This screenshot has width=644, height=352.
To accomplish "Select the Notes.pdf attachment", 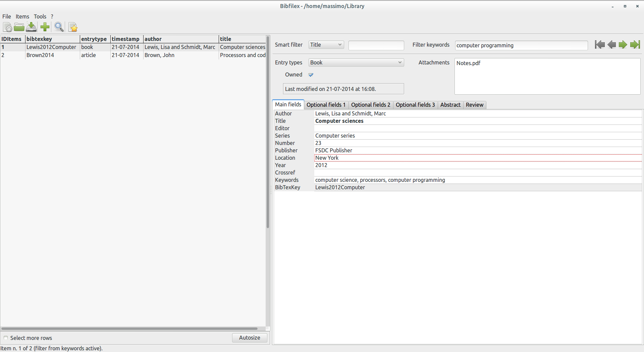I will click(x=468, y=63).
